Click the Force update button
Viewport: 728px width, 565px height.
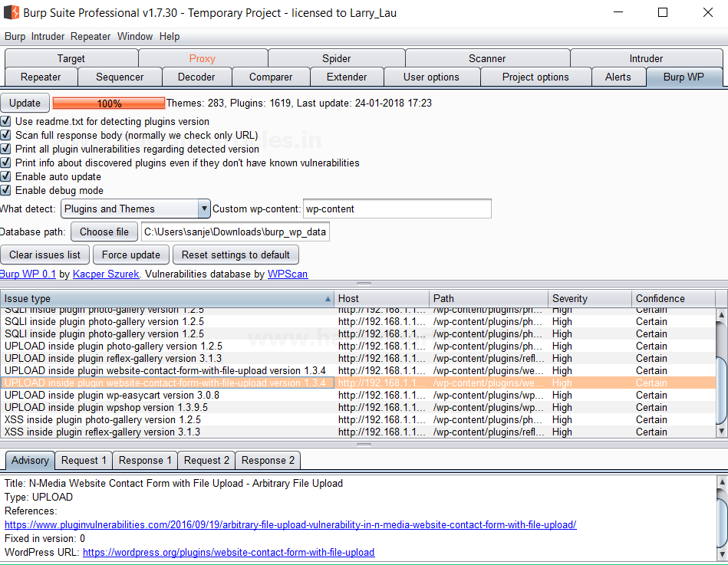tap(131, 255)
